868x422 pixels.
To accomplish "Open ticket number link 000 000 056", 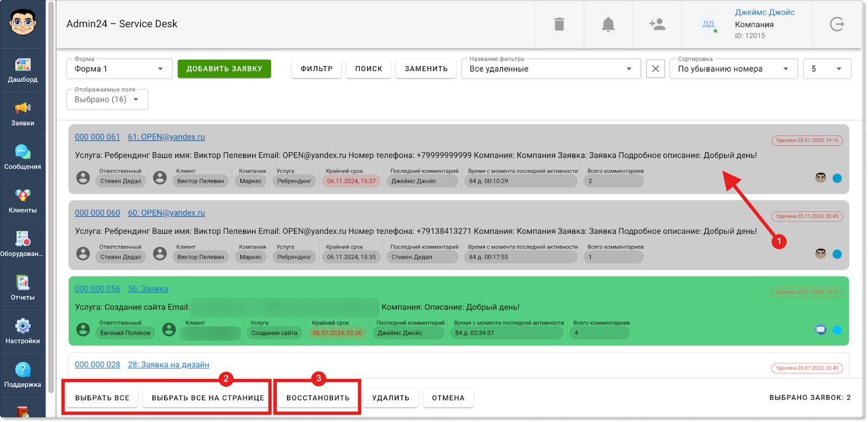I will point(98,289).
